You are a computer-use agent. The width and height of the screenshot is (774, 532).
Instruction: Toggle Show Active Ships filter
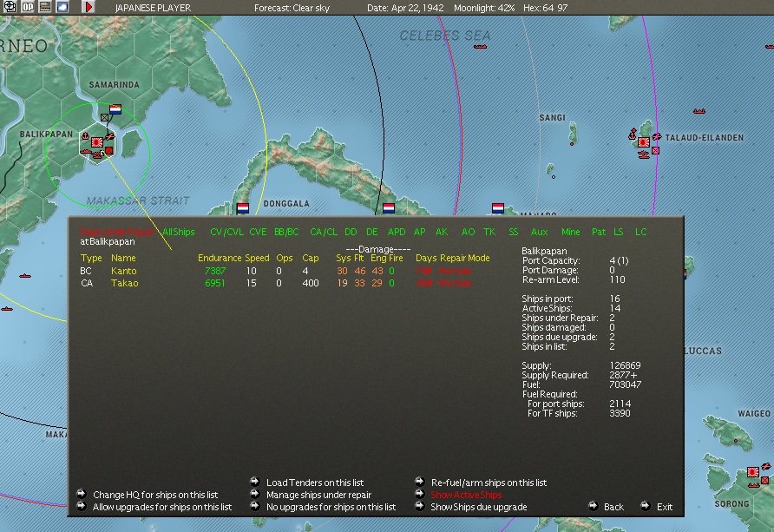466,495
